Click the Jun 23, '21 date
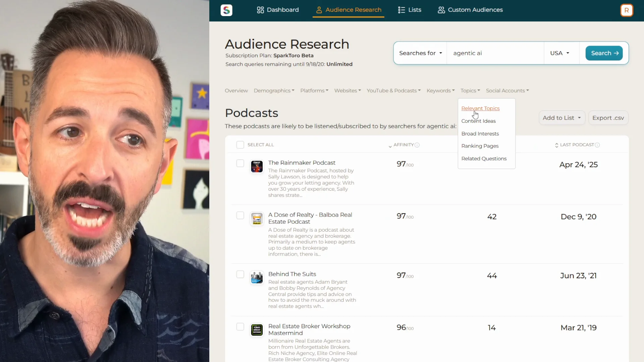This screenshot has width=644, height=362. tap(578, 276)
